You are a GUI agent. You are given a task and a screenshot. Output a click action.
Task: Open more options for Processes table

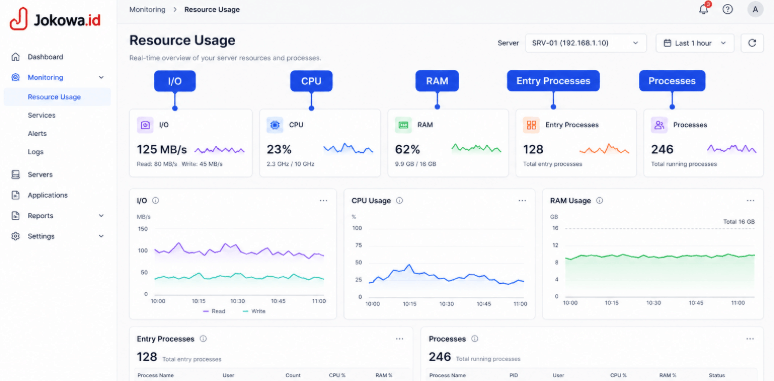point(750,339)
